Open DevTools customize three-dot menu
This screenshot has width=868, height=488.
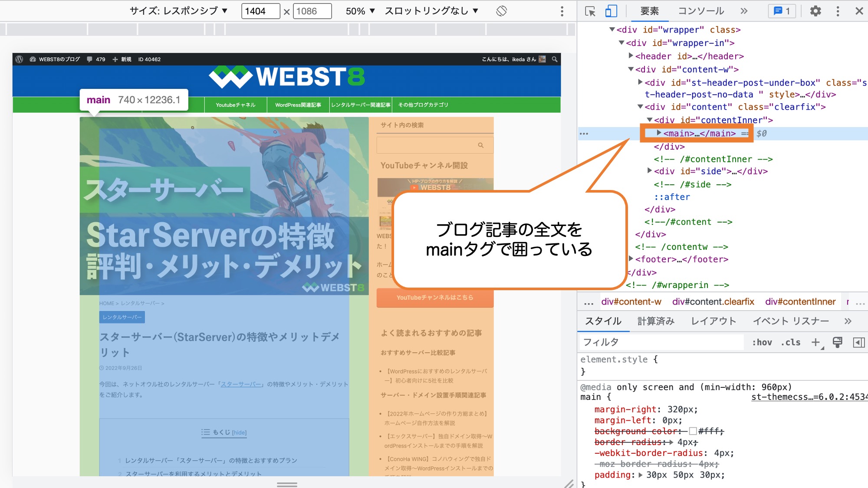click(x=838, y=11)
